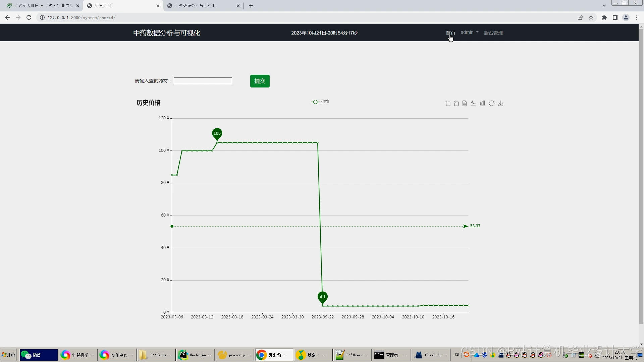The image size is (644, 362).
Task: Switch chart to bar type icon
Action: coord(482,103)
